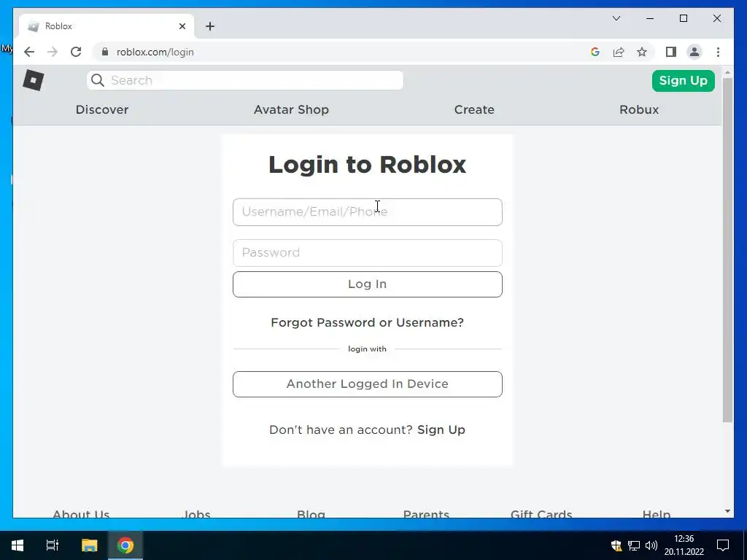
Task: Select the Roblox browser tab
Action: tap(107, 26)
